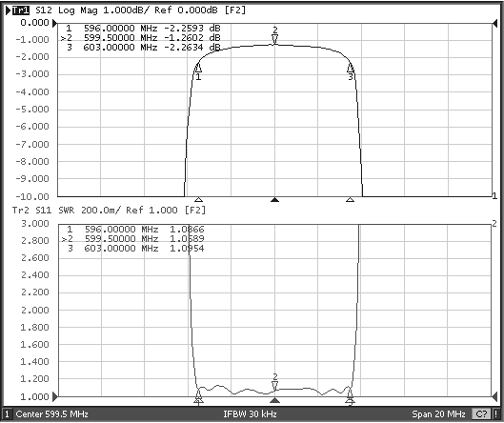Click the Span 20 MHz status field
This screenshot has height=423, width=504.
click(438, 414)
